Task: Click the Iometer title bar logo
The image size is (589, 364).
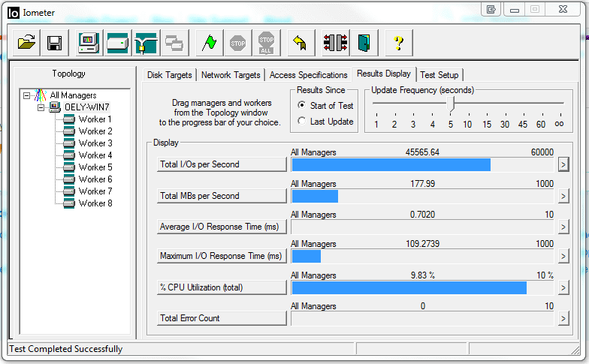Action: tap(14, 13)
